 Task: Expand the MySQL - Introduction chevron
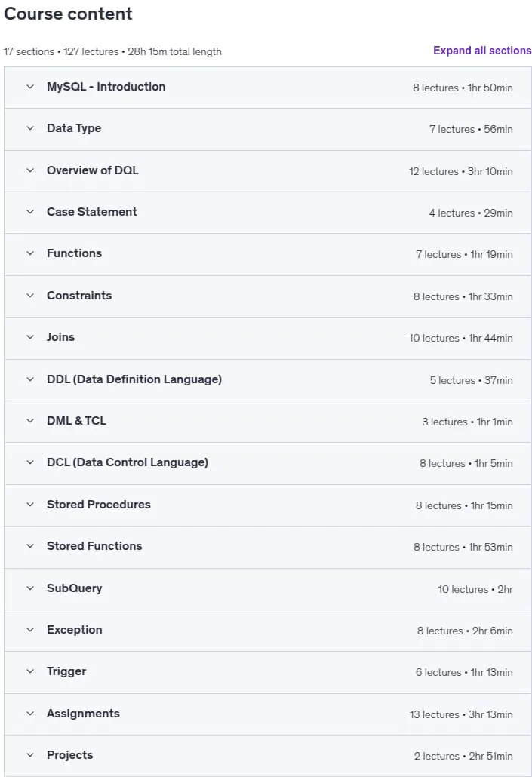pyautogui.click(x=30, y=87)
